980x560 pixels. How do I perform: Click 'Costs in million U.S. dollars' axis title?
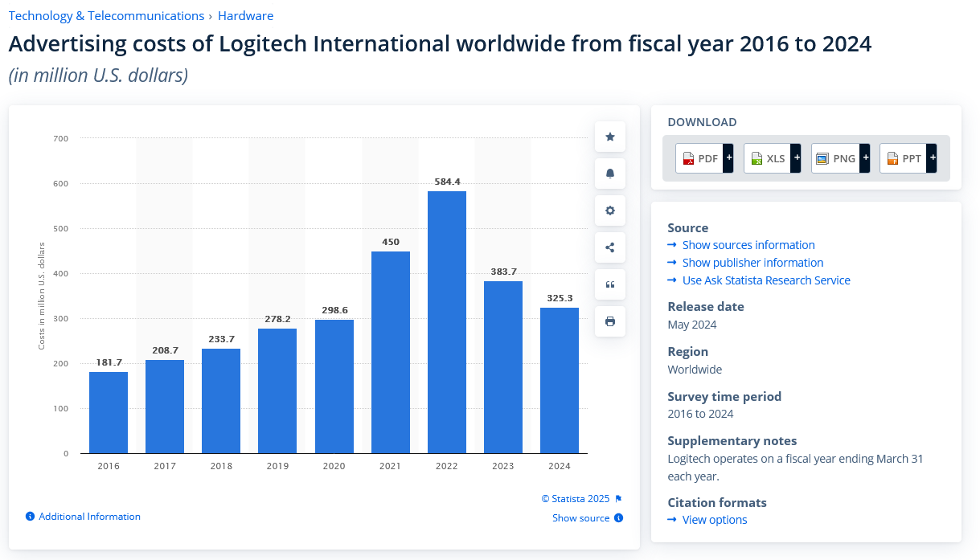[42, 296]
